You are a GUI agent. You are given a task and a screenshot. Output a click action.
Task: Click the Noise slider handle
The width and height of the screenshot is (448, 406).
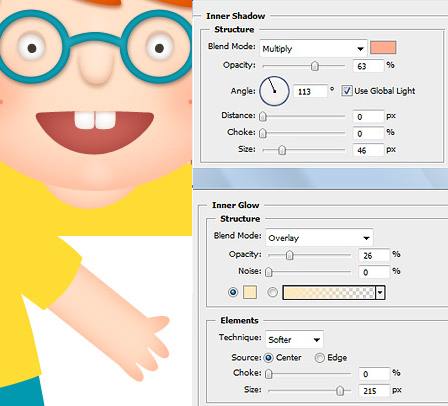point(269,272)
